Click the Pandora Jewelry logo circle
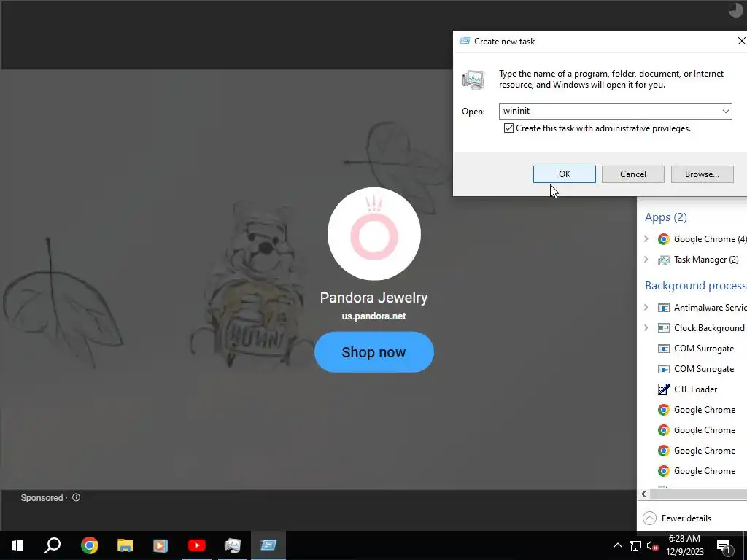Screen dimensions: 747x560 [x=374, y=234]
